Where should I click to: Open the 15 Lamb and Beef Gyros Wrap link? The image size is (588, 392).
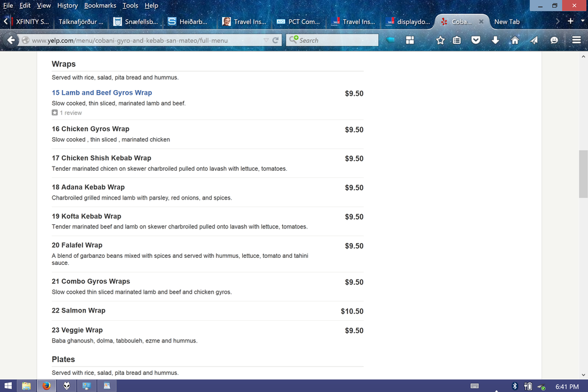click(x=102, y=93)
